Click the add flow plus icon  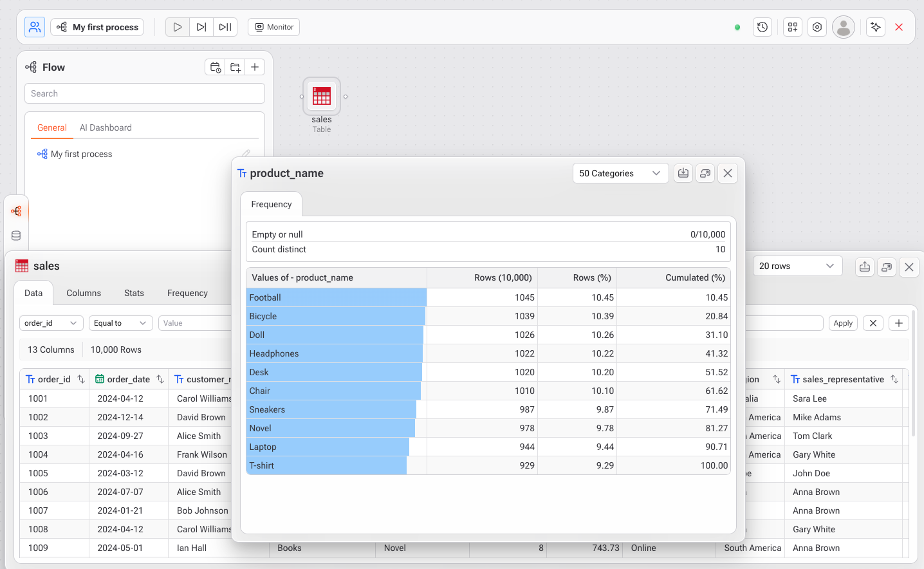(x=255, y=67)
